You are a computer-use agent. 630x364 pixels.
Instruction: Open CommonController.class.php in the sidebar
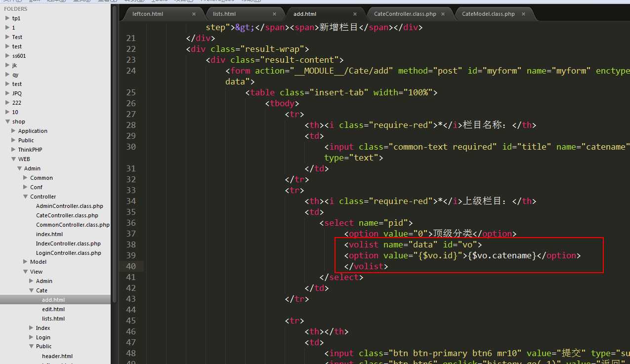73,225
